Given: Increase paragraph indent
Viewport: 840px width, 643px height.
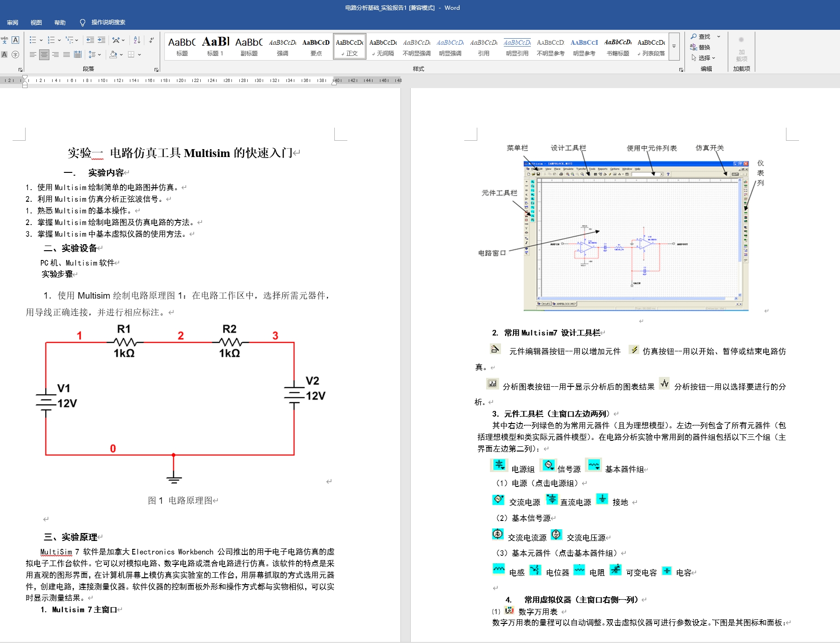Looking at the screenshot, I should (x=102, y=40).
